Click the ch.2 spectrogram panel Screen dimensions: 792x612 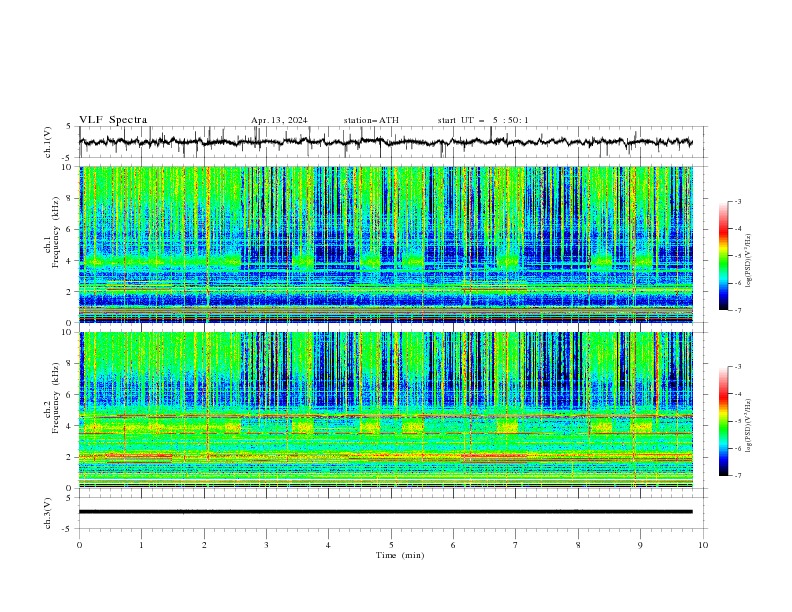(386, 410)
